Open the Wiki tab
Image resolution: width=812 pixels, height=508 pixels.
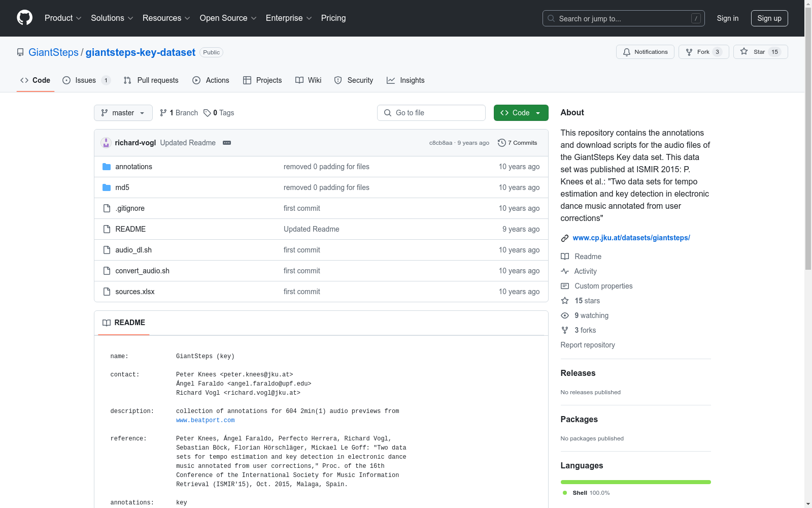[x=309, y=80]
